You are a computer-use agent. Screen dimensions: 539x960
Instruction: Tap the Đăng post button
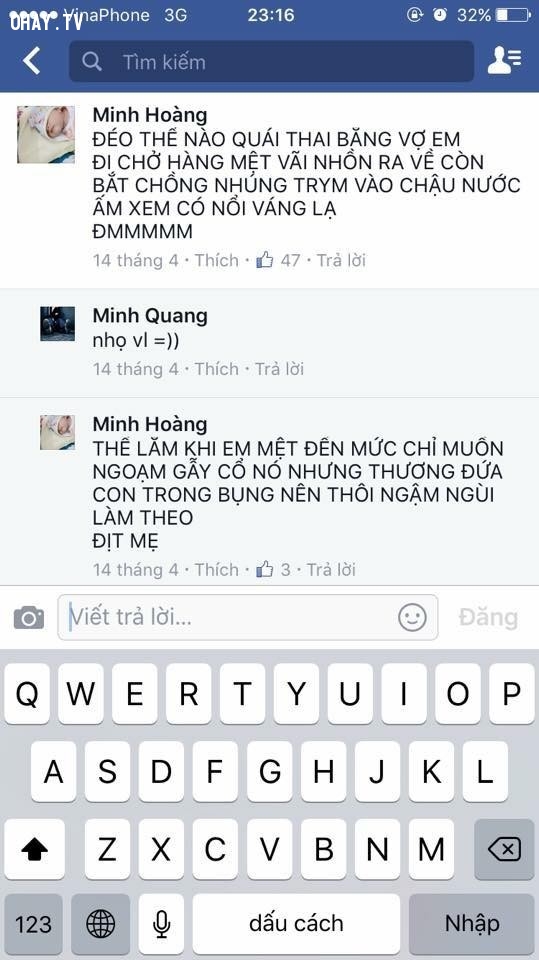click(488, 617)
